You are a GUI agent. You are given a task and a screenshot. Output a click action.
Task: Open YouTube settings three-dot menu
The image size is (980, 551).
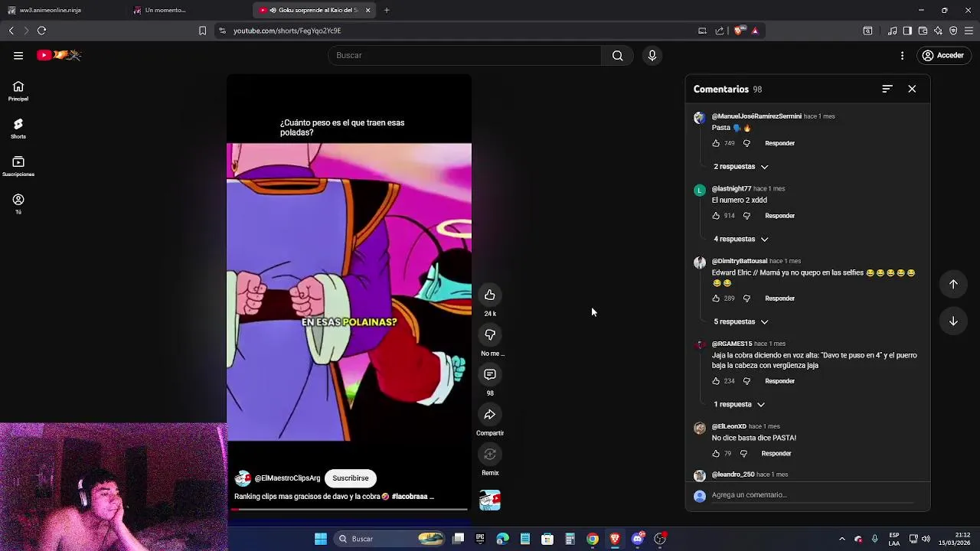click(x=902, y=55)
